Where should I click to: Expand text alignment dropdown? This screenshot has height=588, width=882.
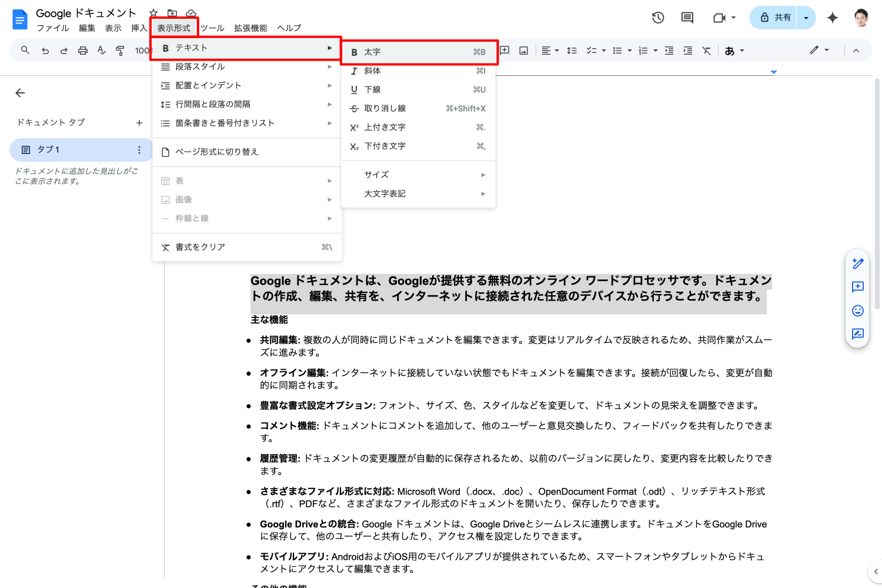point(557,51)
